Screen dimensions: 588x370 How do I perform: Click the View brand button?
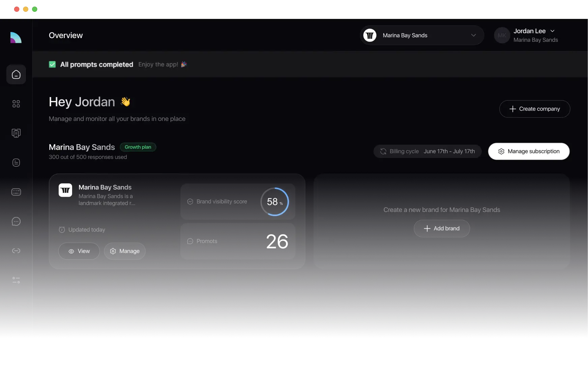pyautogui.click(x=79, y=251)
